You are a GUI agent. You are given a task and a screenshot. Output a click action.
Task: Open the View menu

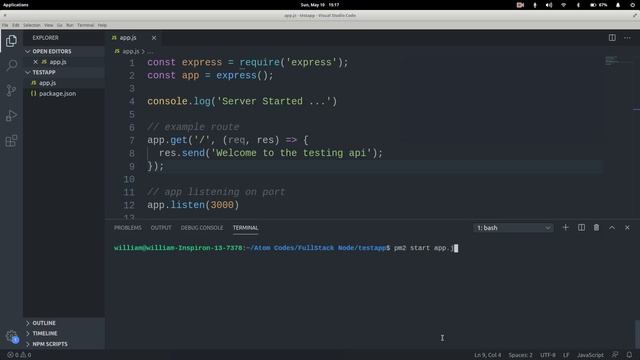click(49, 25)
